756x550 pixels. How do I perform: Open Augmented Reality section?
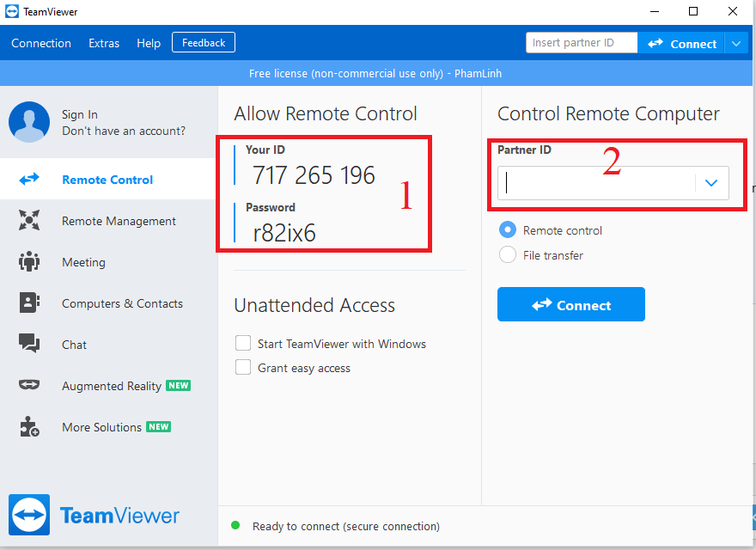108,386
